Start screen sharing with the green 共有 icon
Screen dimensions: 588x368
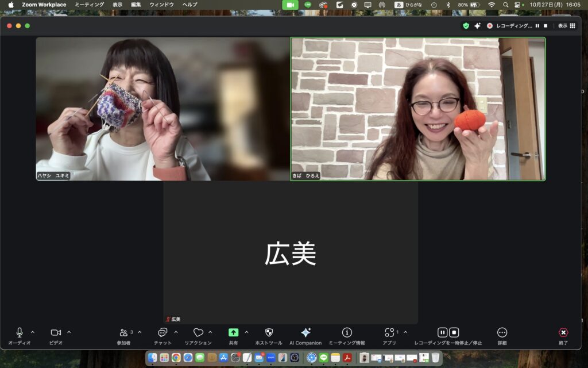(x=233, y=333)
